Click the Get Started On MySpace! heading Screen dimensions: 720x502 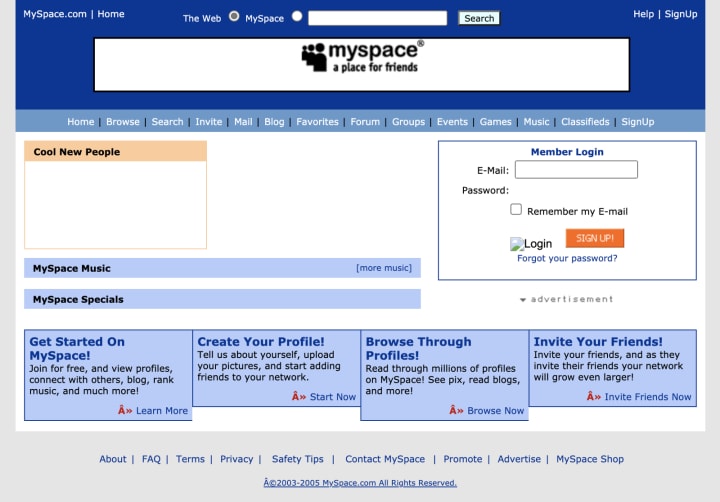coord(77,349)
